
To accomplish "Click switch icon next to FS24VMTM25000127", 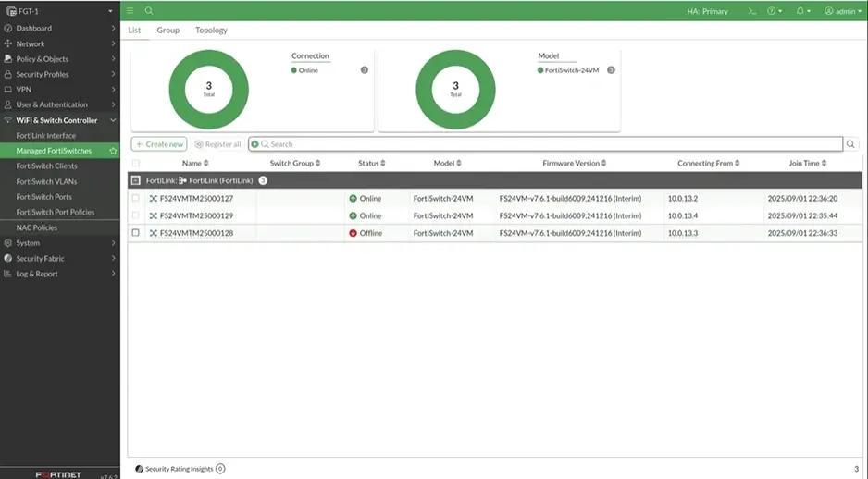I will pyautogui.click(x=154, y=198).
